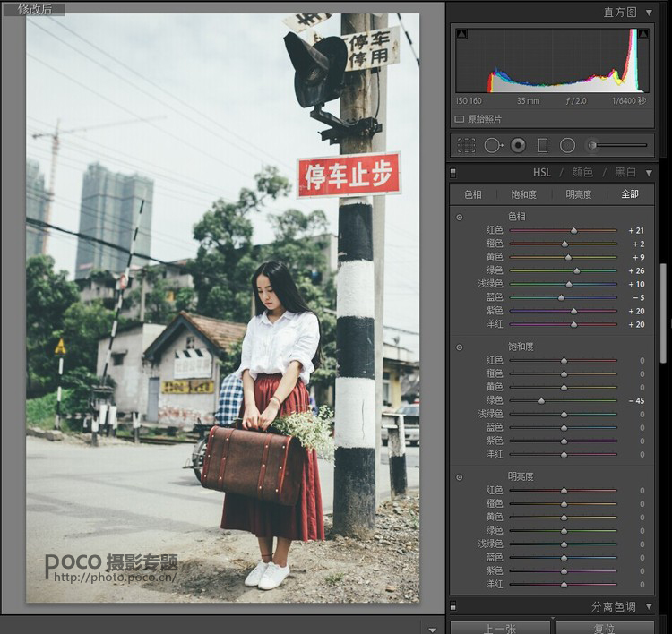The height and width of the screenshot is (634, 672).
Task: Switch to the 明亮度 tab
Action: [579, 194]
